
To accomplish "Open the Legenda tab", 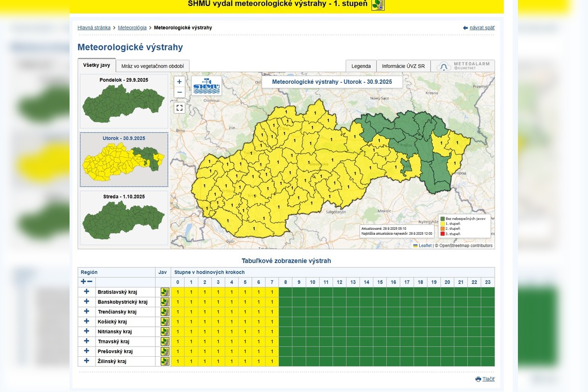I will [x=361, y=66].
